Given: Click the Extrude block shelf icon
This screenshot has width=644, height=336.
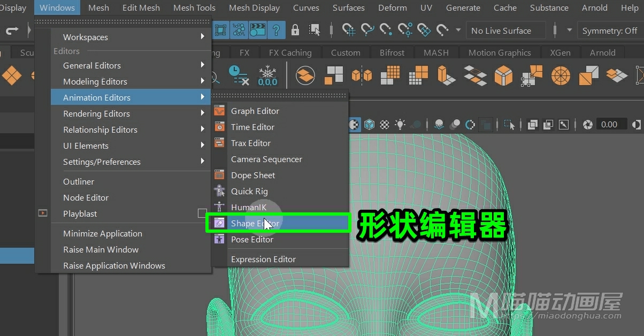Looking at the screenshot, I should coord(446,75).
